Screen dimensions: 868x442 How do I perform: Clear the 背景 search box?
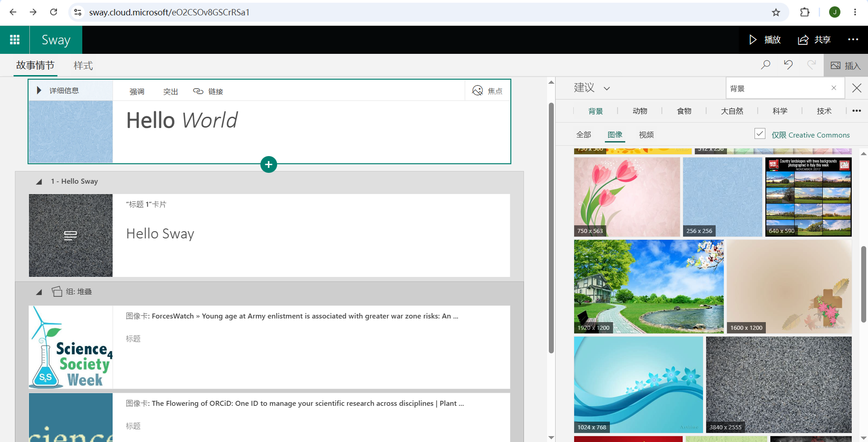click(x=834, y=88)
